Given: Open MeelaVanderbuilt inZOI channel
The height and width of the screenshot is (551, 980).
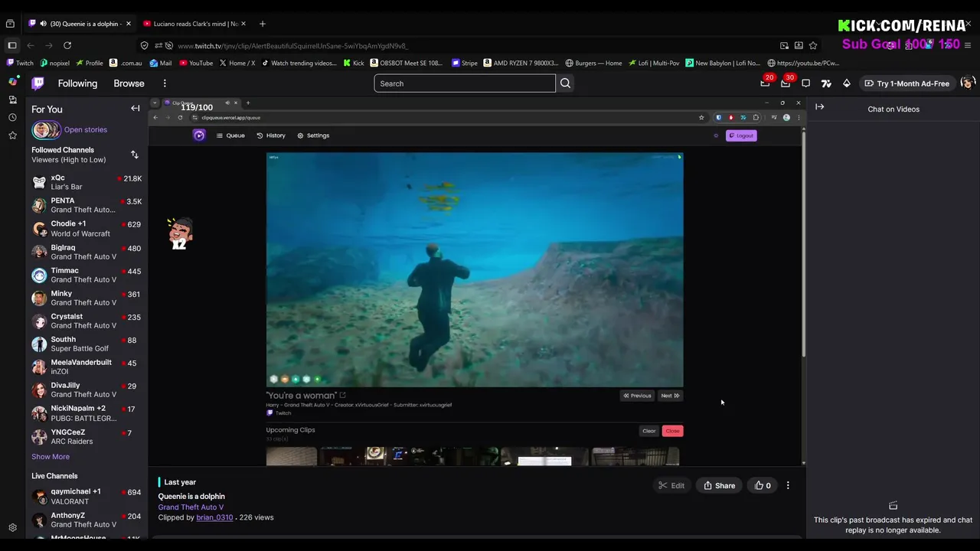Looking at the screenshot, I should 87,367.
